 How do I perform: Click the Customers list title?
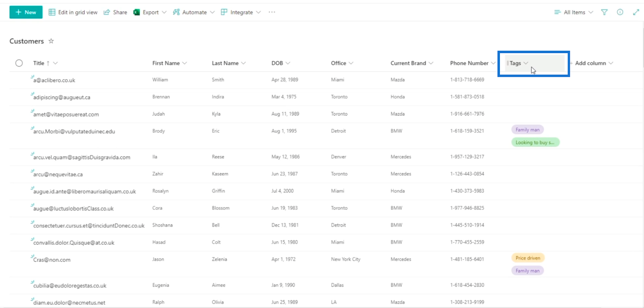(x=27, y=41)
